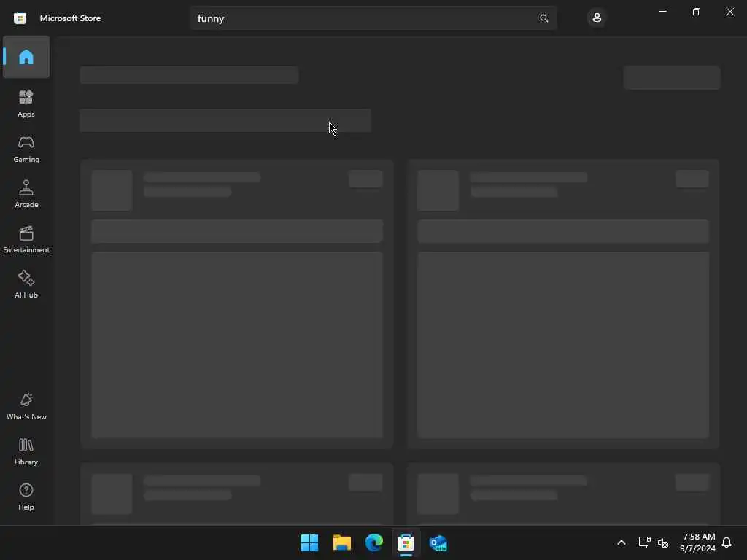This screenshot has width=747, height=560.
Task: Click the muted volume tray icon
Action: [x=663, y=542]
